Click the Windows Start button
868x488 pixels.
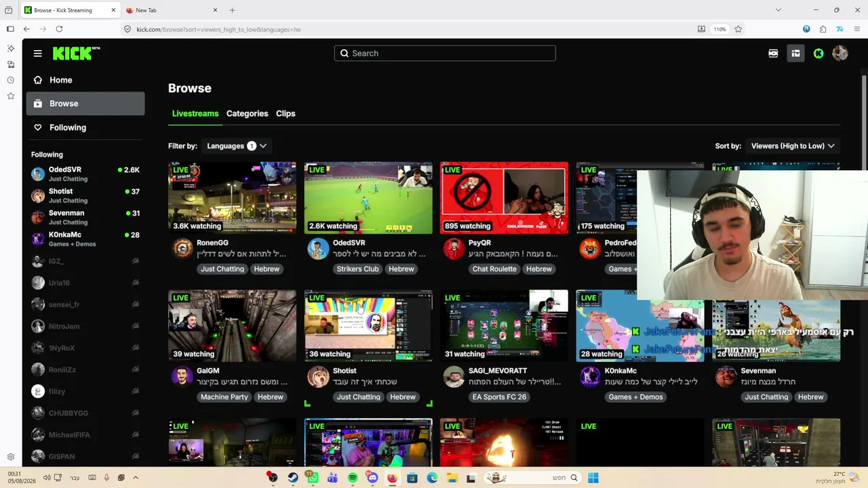pos(593,478)
